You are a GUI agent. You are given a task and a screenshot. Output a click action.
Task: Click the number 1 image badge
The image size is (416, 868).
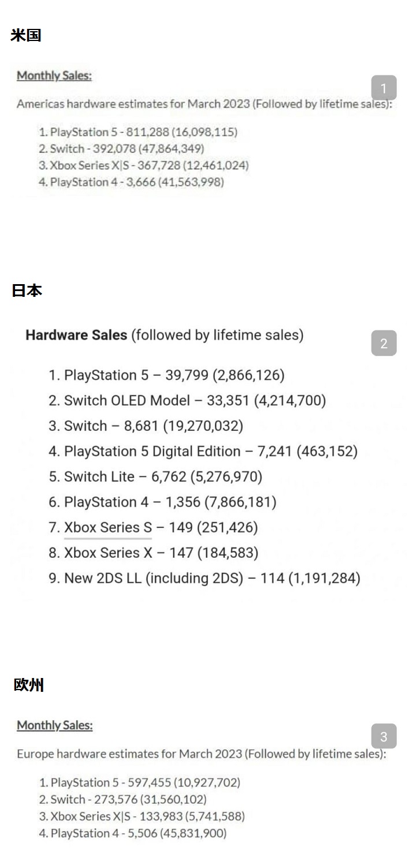[x=384, y=88]
